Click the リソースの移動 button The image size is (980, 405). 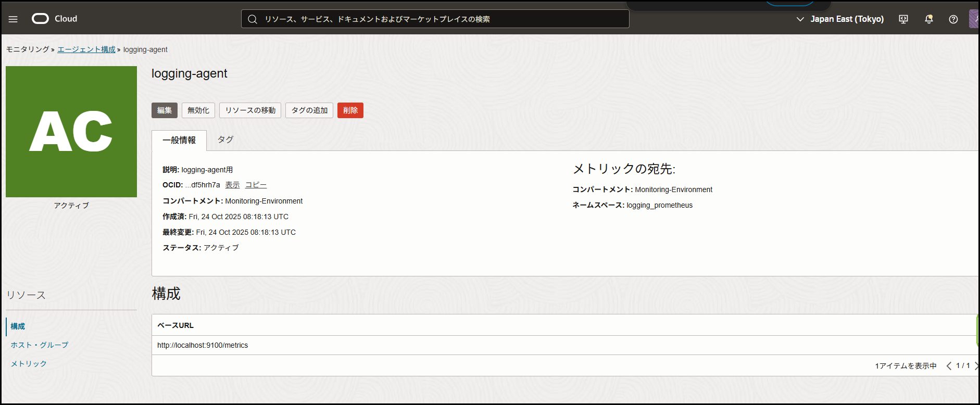pyautogui.click(x=250, y=110)
